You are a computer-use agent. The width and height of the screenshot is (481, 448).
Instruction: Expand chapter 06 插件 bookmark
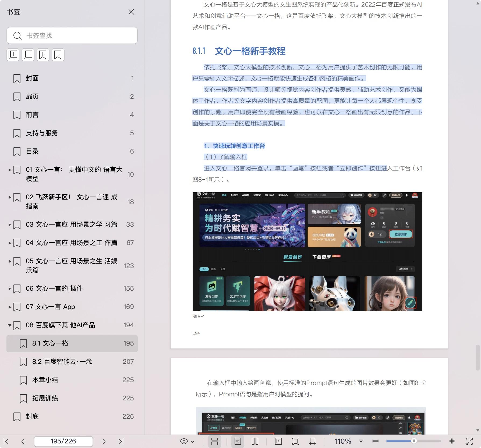click(x=10, y=289)
